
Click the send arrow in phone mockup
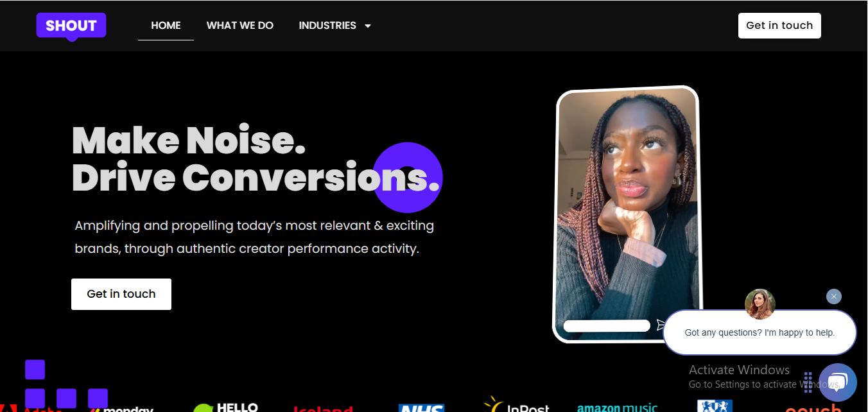(x=662, y=325)
